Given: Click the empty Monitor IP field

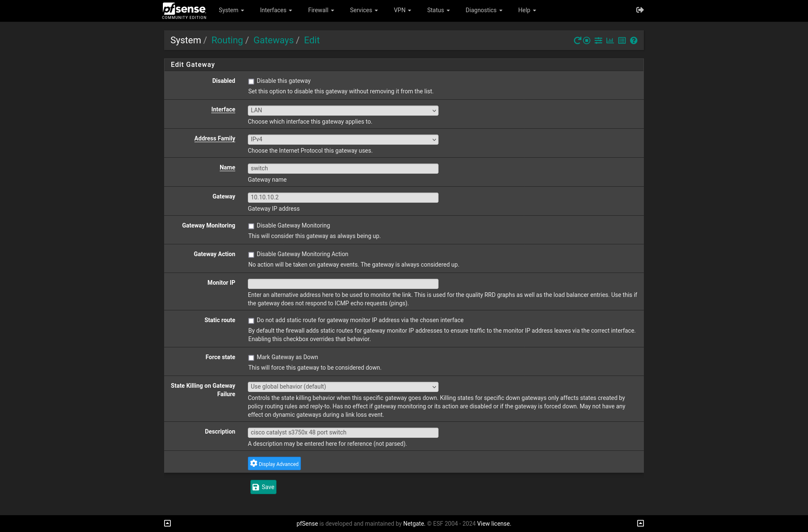Looking at the screenshot, I should 343,284.
